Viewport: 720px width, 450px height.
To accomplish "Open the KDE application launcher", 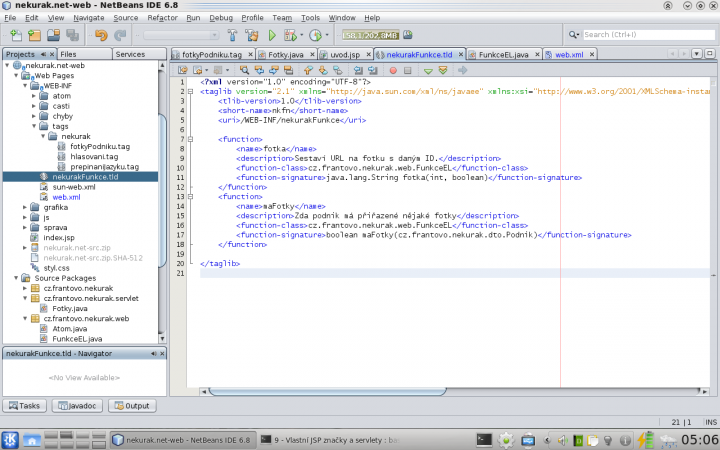I will coord(10,440).
